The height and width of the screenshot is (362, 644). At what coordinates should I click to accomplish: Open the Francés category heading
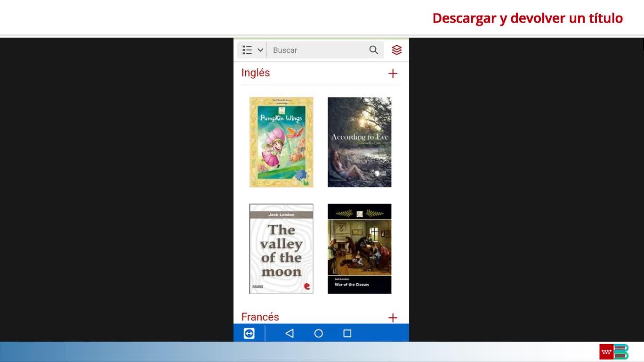tap(260, 317)
